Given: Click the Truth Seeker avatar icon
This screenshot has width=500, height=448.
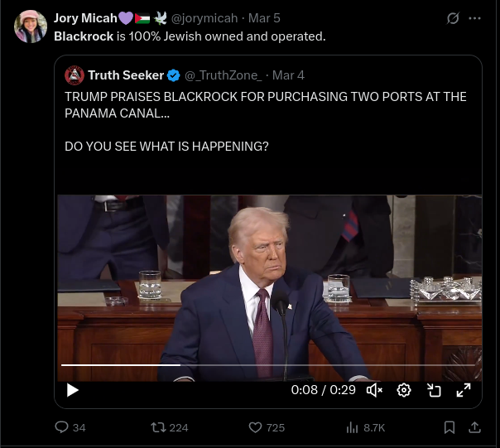Looking at the screenshot, I should pyautogui.click(x=74, y=75).
